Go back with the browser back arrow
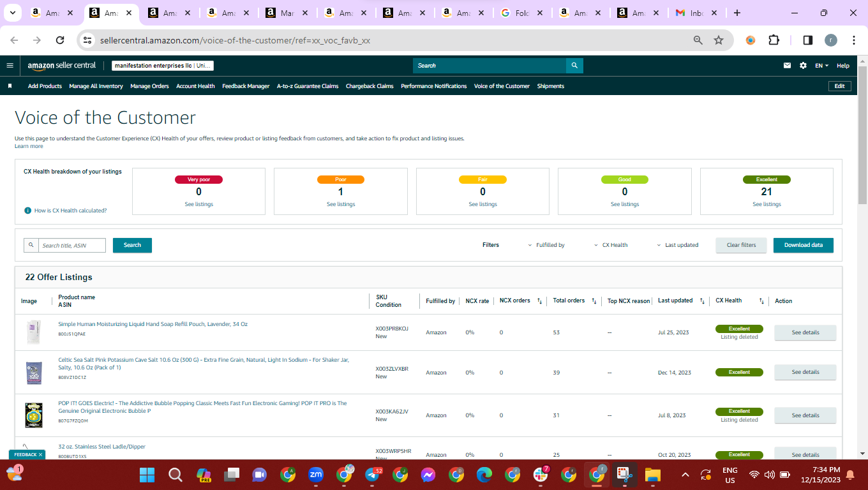 click(x=14, y=40)
